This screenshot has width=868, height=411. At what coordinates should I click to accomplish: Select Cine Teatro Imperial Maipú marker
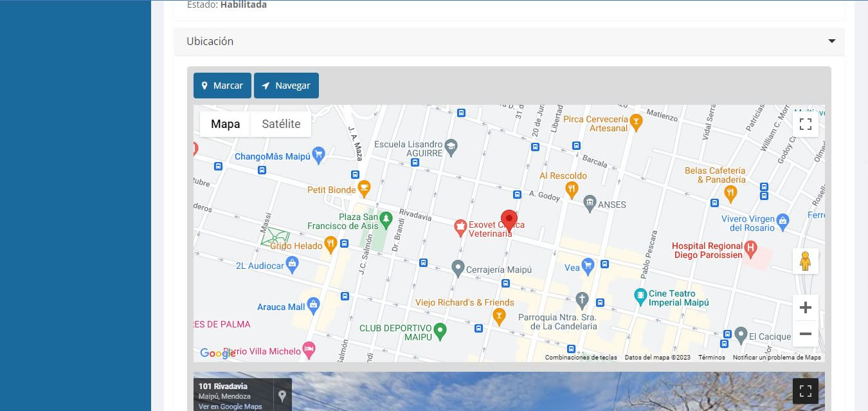coord(640,297)
